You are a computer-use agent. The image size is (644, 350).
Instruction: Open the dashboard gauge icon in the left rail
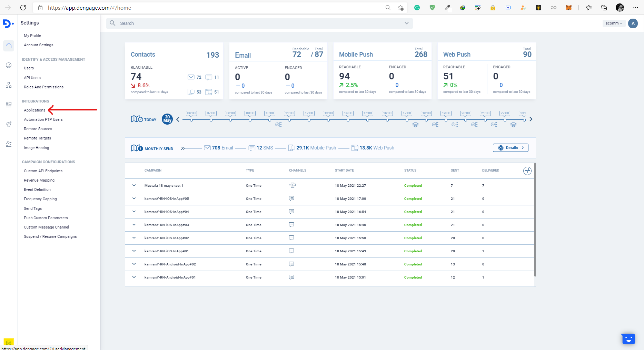pos(9,65)
